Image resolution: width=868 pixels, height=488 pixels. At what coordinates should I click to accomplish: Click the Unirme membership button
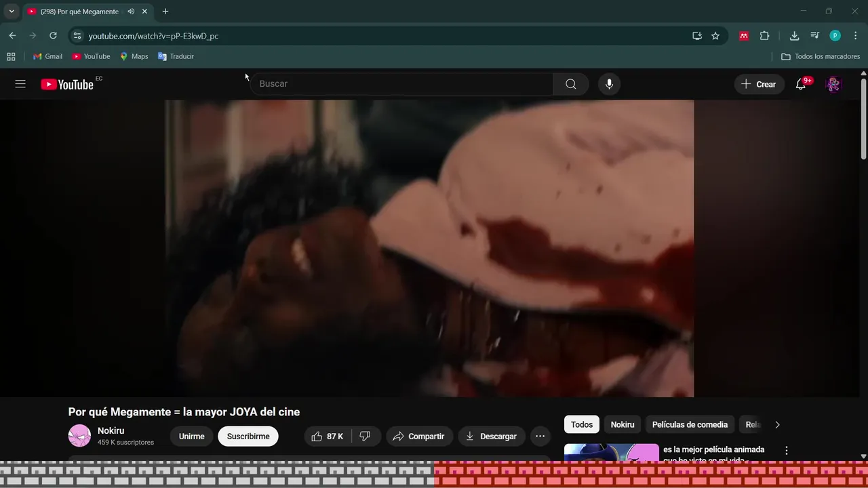click(191, 436)
